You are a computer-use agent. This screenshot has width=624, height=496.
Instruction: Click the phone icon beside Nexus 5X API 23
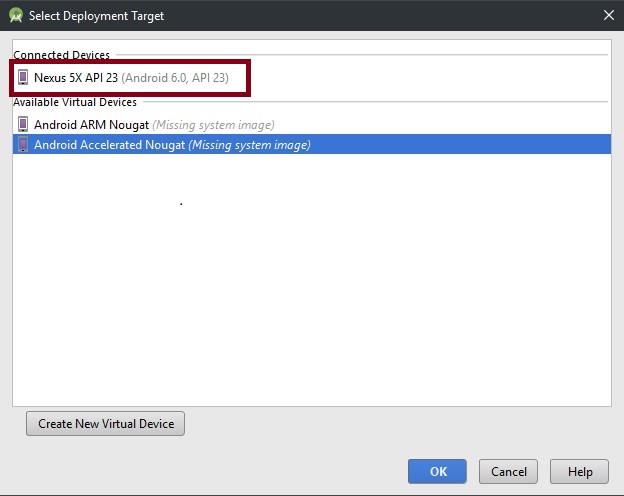pyautogui.click(x=23, y=78)
